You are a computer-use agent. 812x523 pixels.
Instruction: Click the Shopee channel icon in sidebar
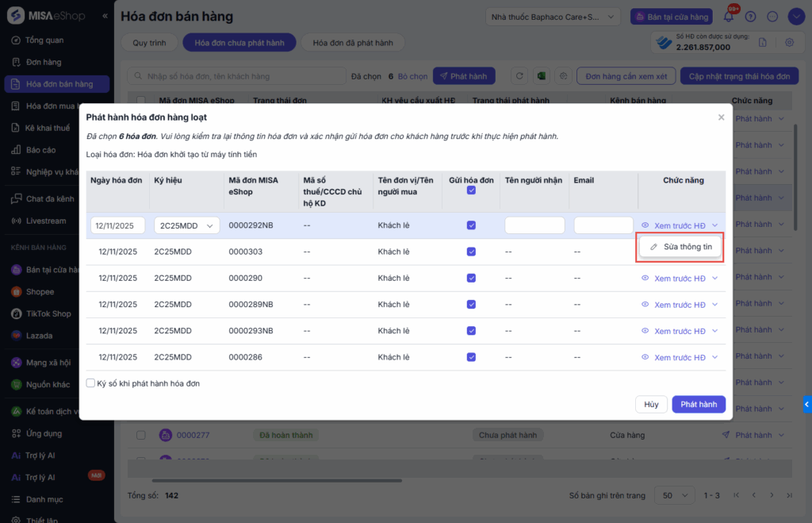click(16, 292)
